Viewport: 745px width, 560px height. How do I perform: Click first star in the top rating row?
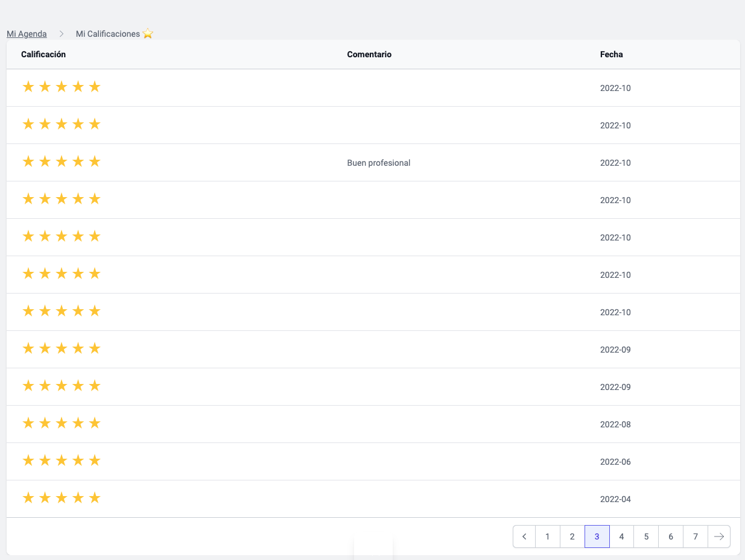coord(28,87)
